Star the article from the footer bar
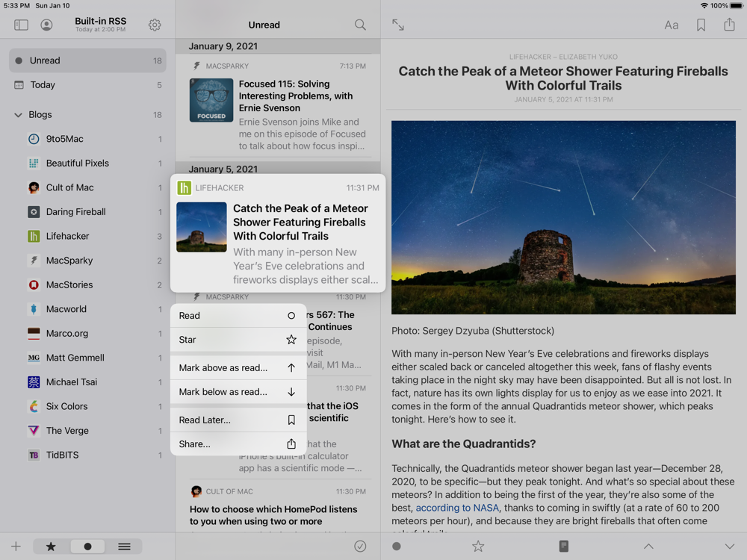 coord(478,547)
